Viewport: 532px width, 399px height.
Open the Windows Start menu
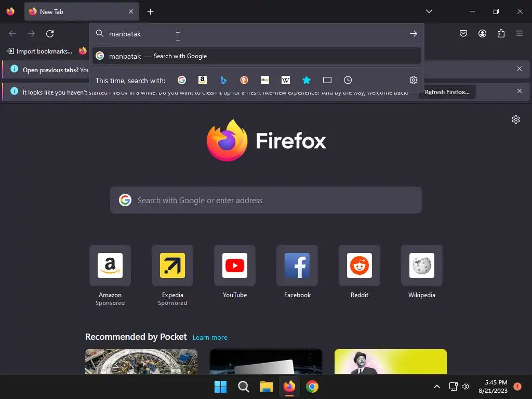pos(220,387)
